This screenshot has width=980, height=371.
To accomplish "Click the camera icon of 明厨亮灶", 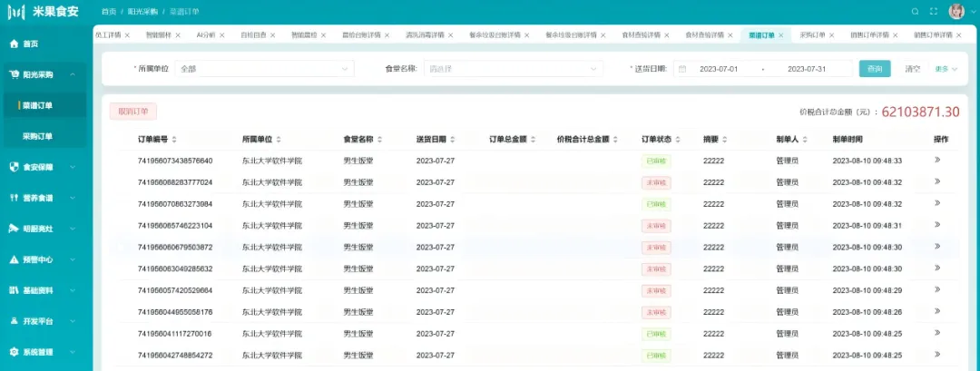I will point(14,229).
